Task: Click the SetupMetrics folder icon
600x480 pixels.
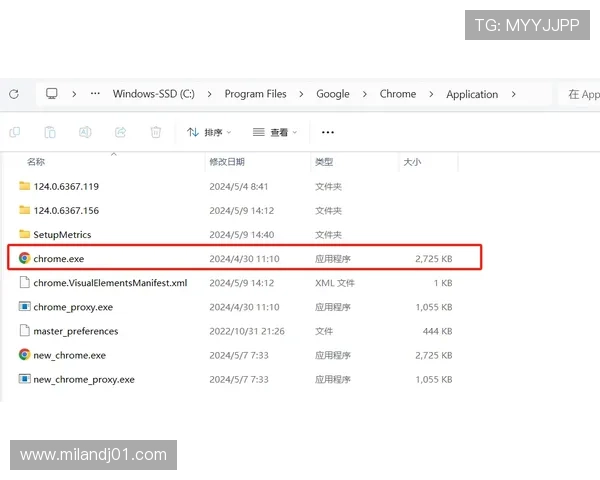Action: tap(24, 234)
